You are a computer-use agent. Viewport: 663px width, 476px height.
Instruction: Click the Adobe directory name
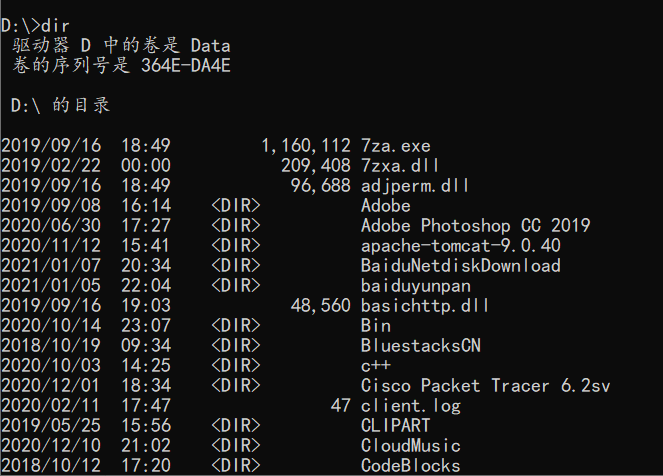(386, 205)
